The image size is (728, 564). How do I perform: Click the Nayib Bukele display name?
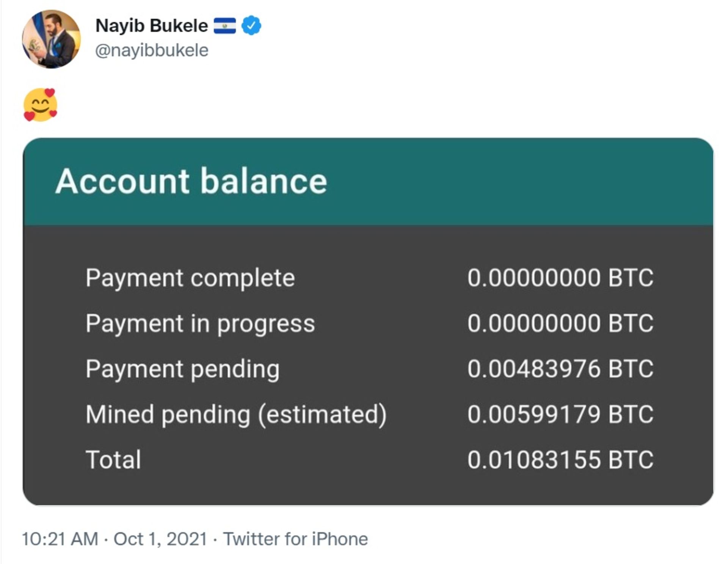point(151,26)
